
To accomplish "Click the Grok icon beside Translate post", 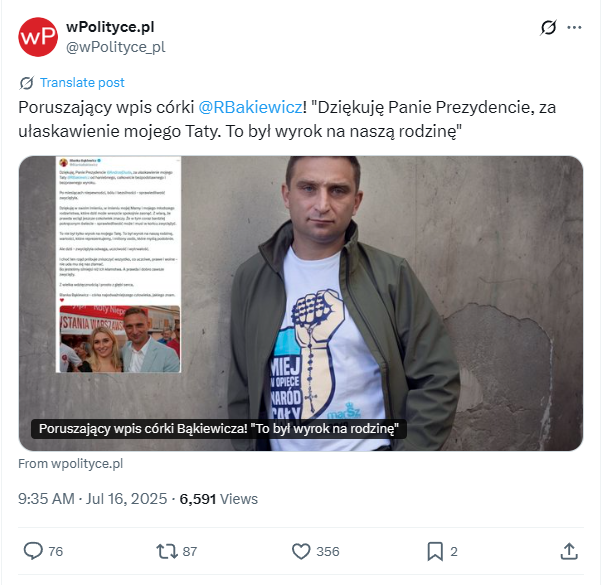I will click(27, 83).
